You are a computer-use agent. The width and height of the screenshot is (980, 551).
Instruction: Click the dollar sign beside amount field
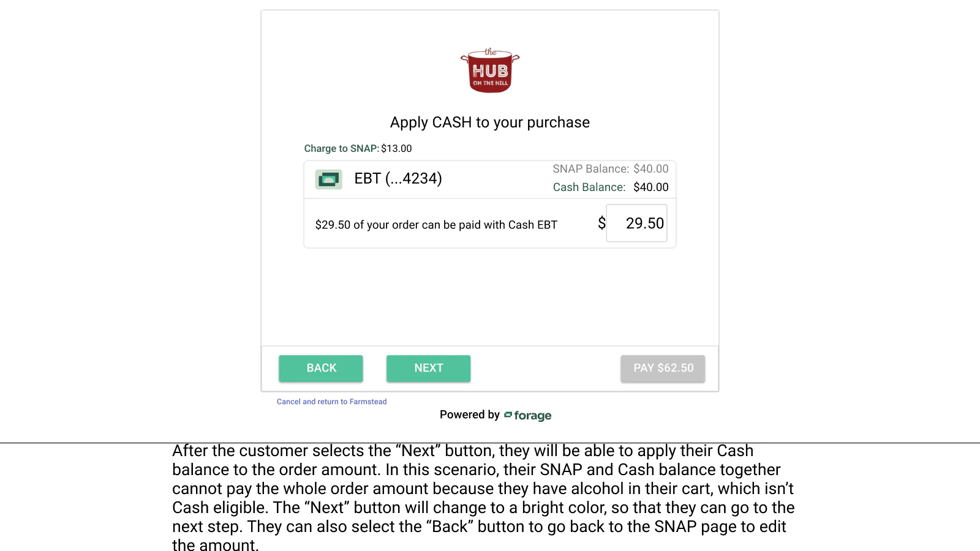pyautogui.click(x=601, y=223)
